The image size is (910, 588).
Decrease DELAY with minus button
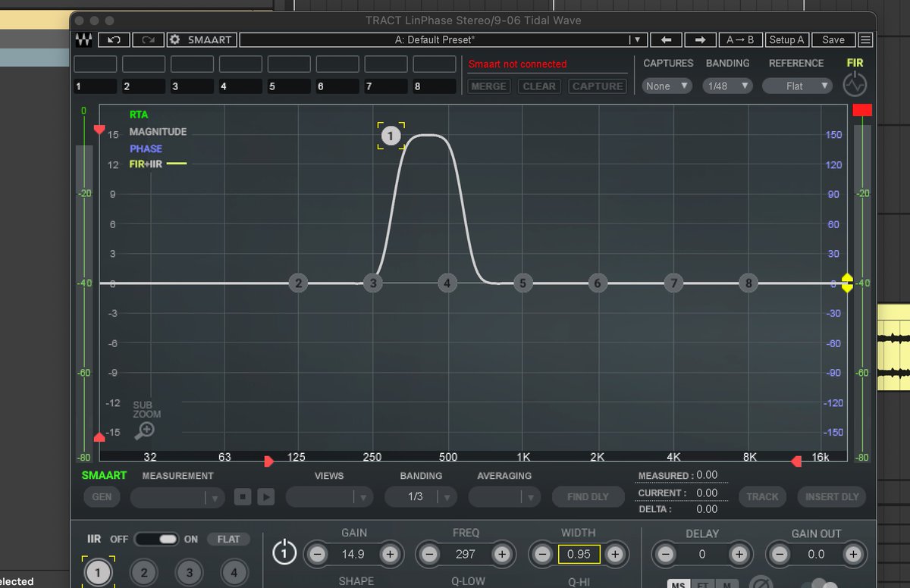(666, 555)
